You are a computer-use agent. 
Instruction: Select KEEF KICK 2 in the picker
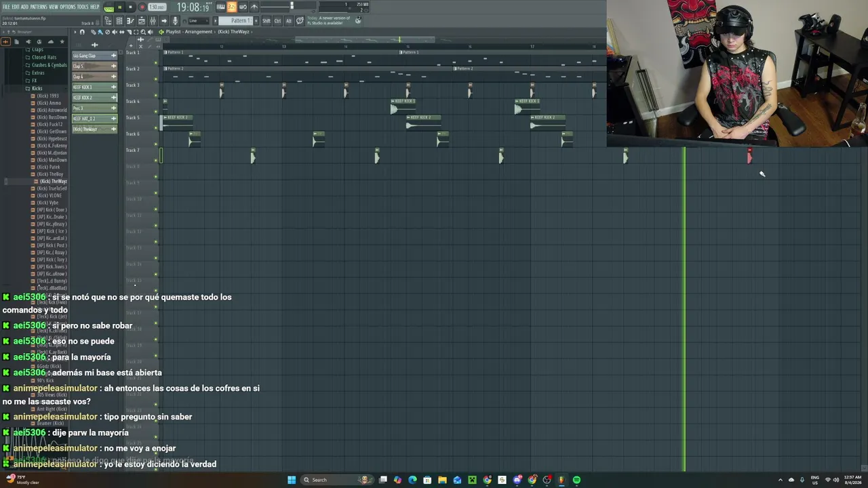[x=94, y=98]
